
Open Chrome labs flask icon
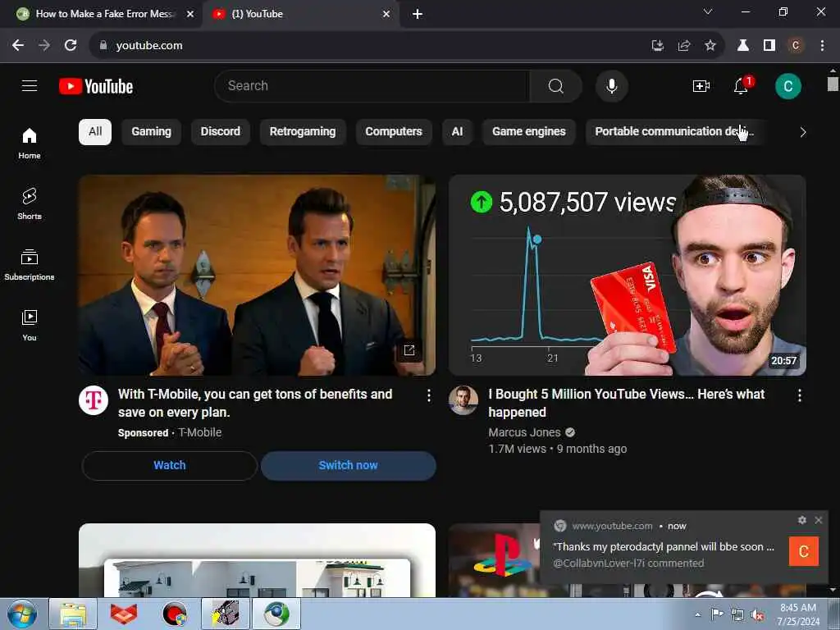[x=742, y=46]
